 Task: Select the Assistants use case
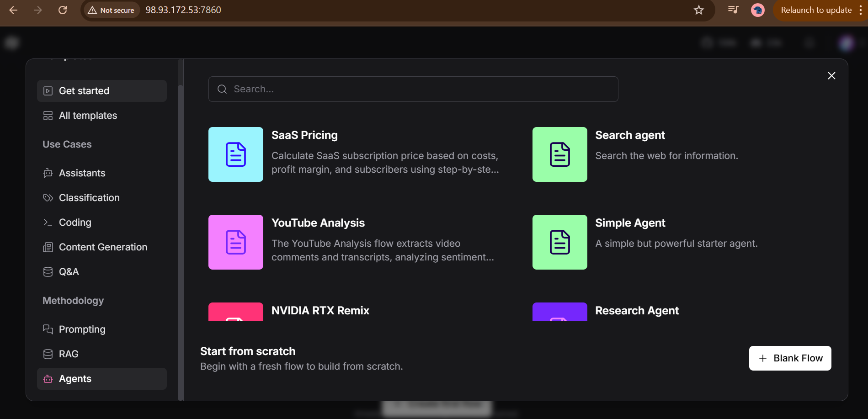82,173
